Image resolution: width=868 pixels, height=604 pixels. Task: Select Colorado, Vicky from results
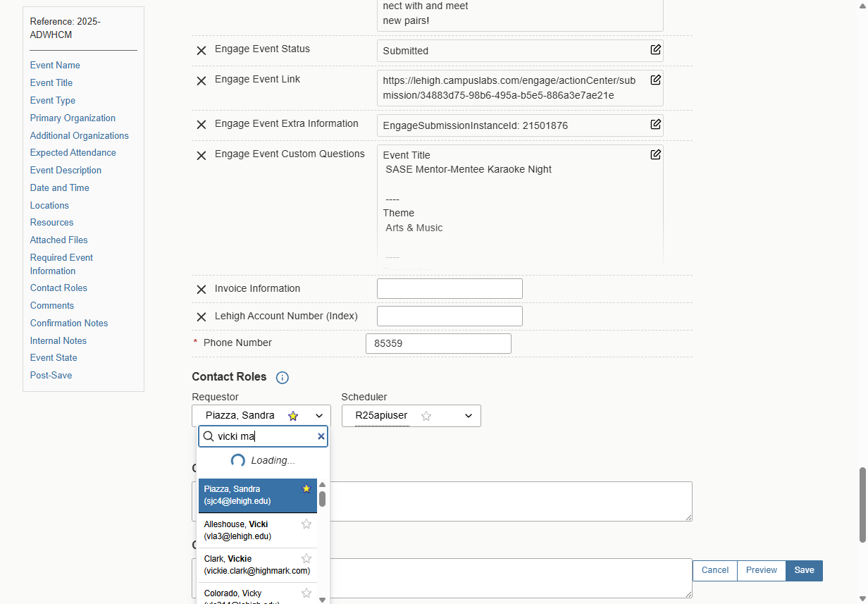(258, 593)
